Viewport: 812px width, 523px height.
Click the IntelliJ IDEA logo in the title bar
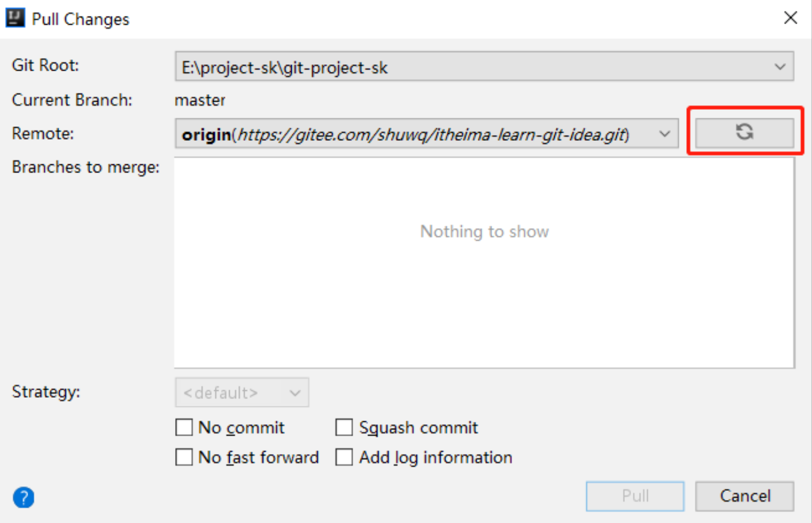click(x=15, y=18)
